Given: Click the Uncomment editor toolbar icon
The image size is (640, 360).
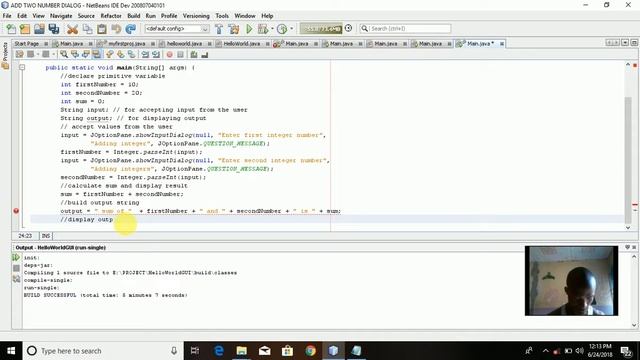Looking at the screenshot, I should (204, 54).
